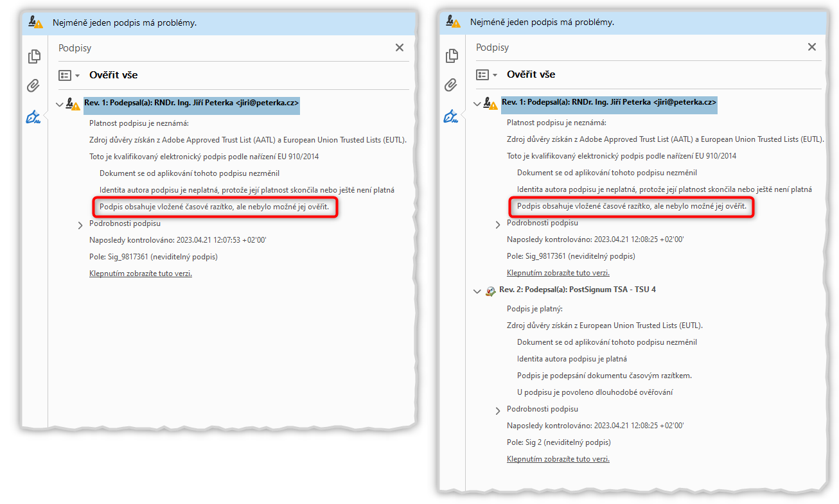Collapse Rev. 2 PostSignum TSA signature
Screen dimensions: 839x504
[x=477, y=291]
